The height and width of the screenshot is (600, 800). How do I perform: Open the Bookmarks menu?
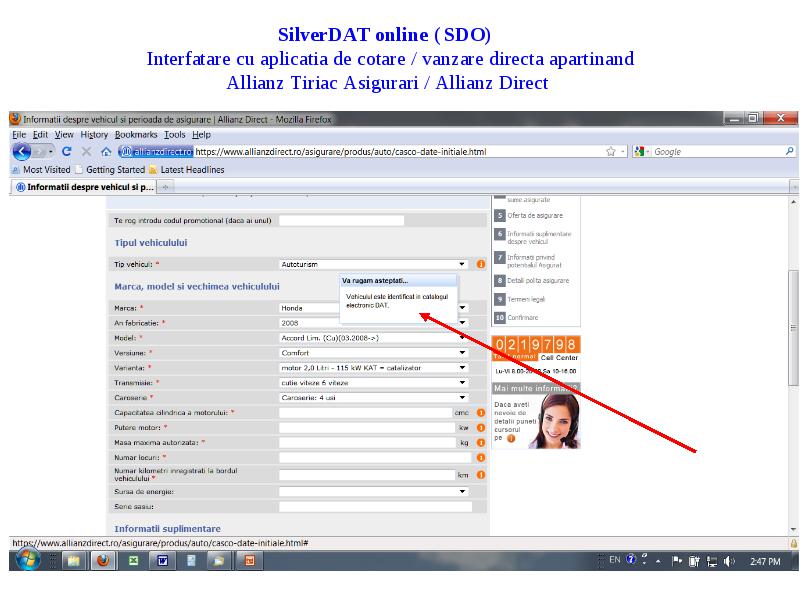136,135
